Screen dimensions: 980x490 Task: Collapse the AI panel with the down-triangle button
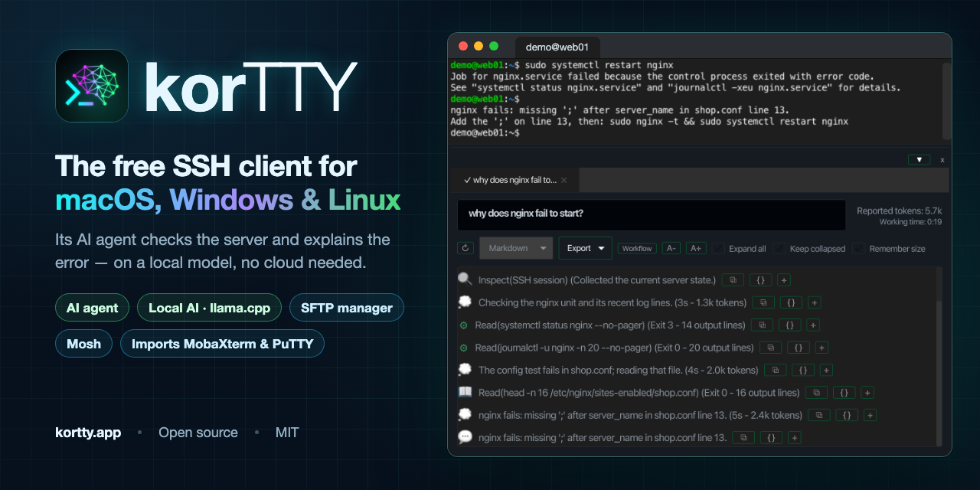(919, 160)
